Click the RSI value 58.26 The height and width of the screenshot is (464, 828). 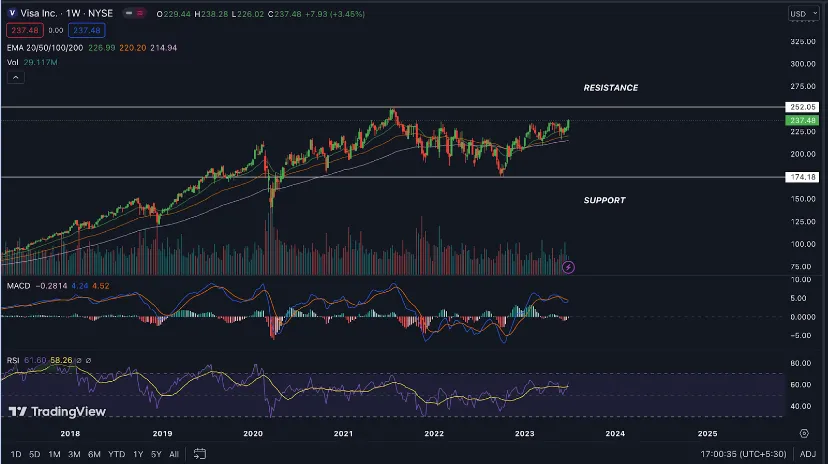[61, 360]
